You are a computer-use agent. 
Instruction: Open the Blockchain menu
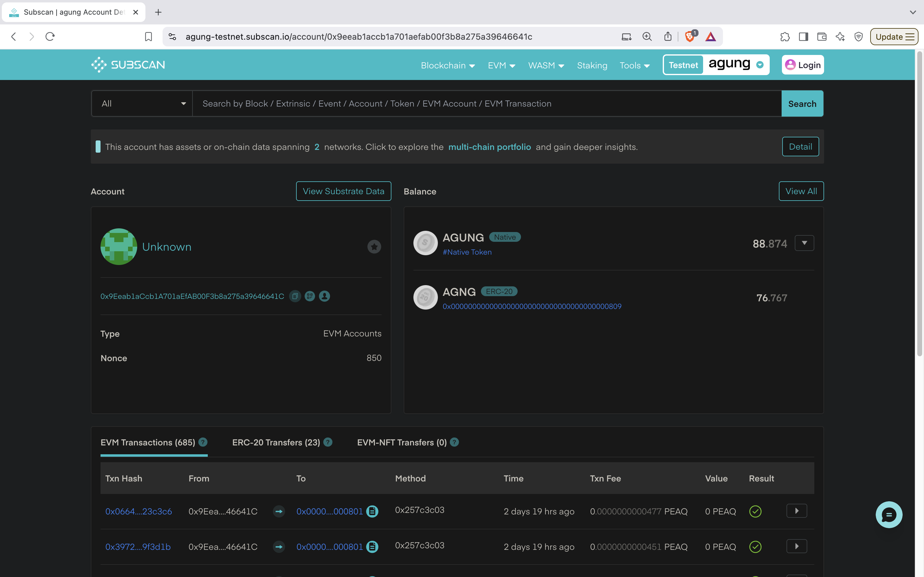pos(448,65)
